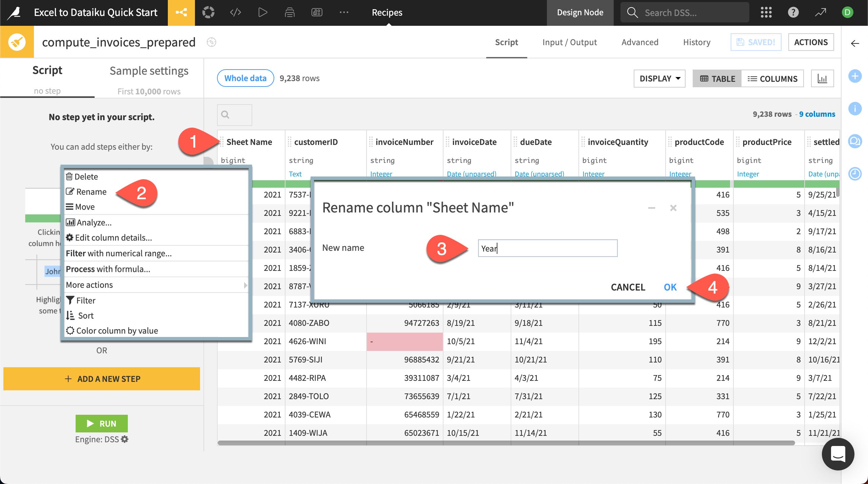
Task: Open the Flow from the top navigation
Action: pos(181,12)
